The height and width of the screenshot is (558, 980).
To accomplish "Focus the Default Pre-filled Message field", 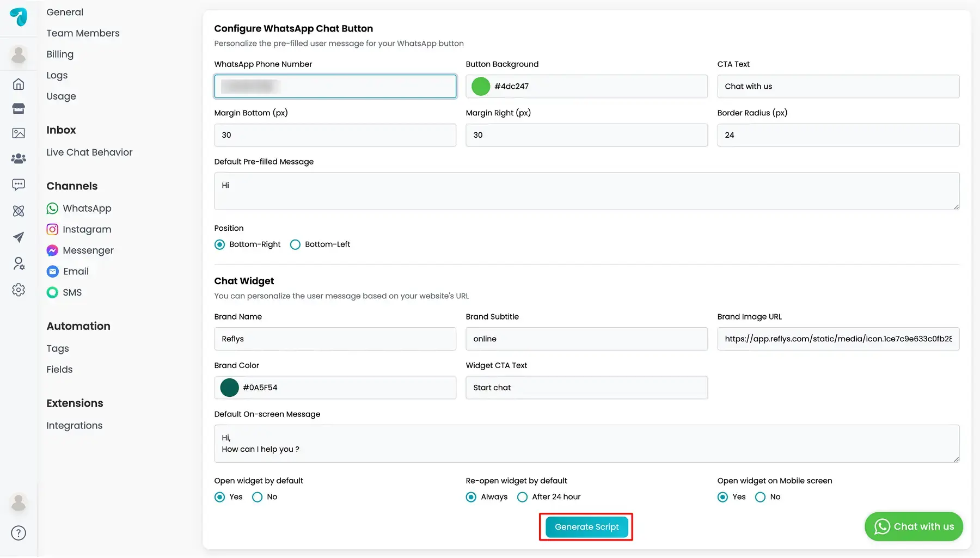I will (x=586, y=191).
